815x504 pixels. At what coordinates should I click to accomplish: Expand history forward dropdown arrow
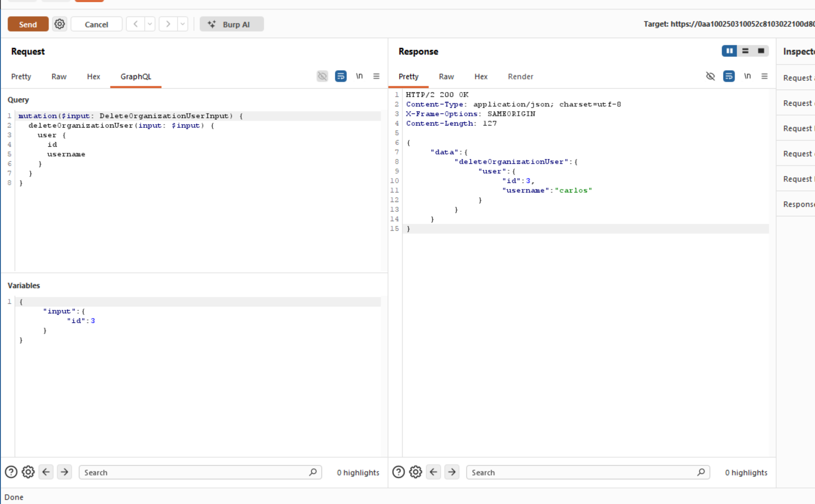pos(183,24)
